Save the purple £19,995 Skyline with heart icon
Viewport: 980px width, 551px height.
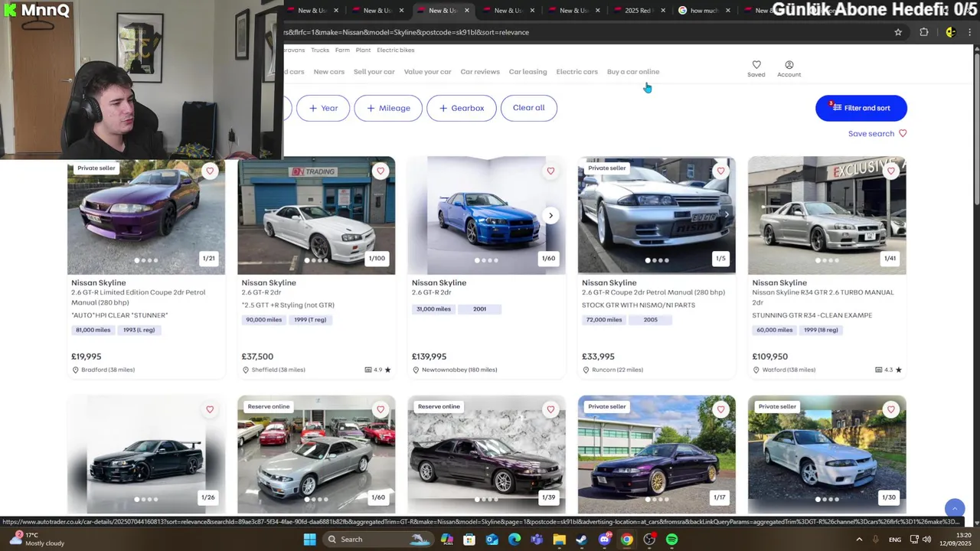[x=210, y=171]
